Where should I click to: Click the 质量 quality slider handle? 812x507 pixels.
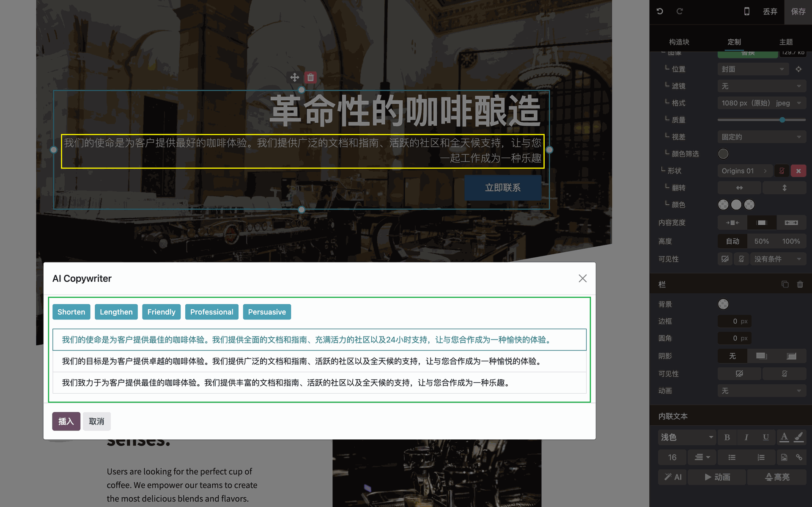point(782,120)
